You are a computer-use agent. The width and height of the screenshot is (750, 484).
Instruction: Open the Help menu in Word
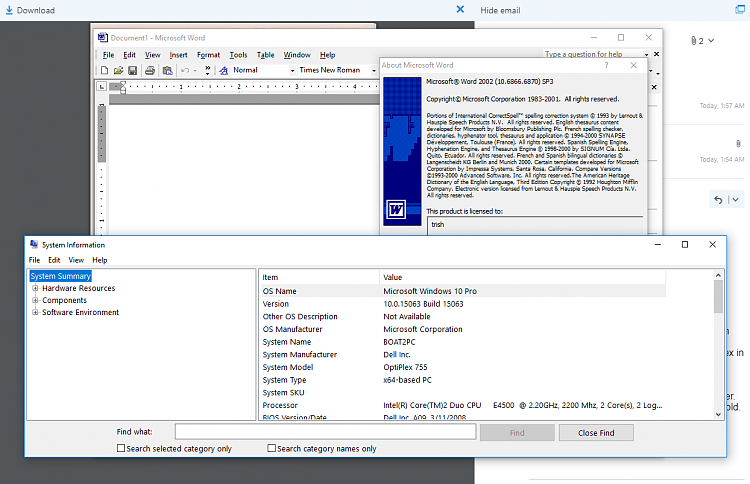tap(328, 55)
